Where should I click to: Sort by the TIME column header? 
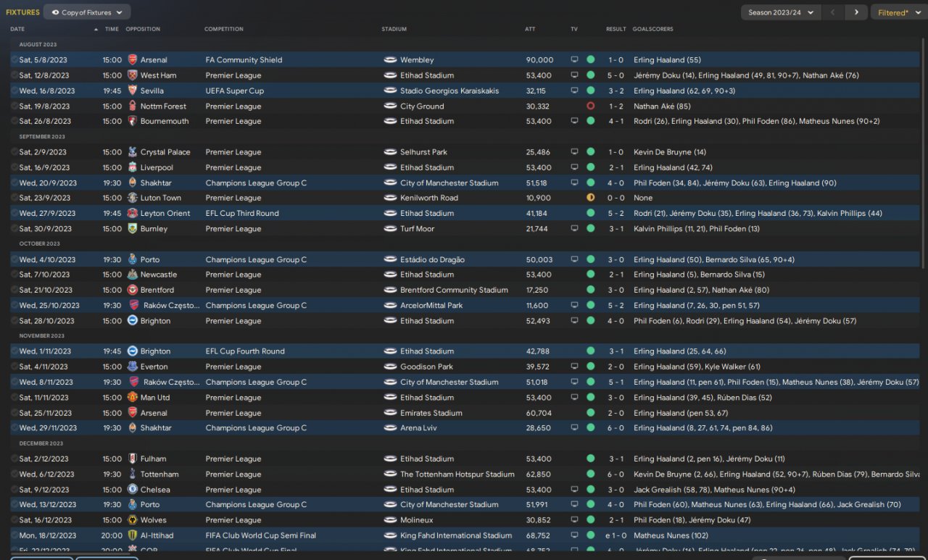112,29
